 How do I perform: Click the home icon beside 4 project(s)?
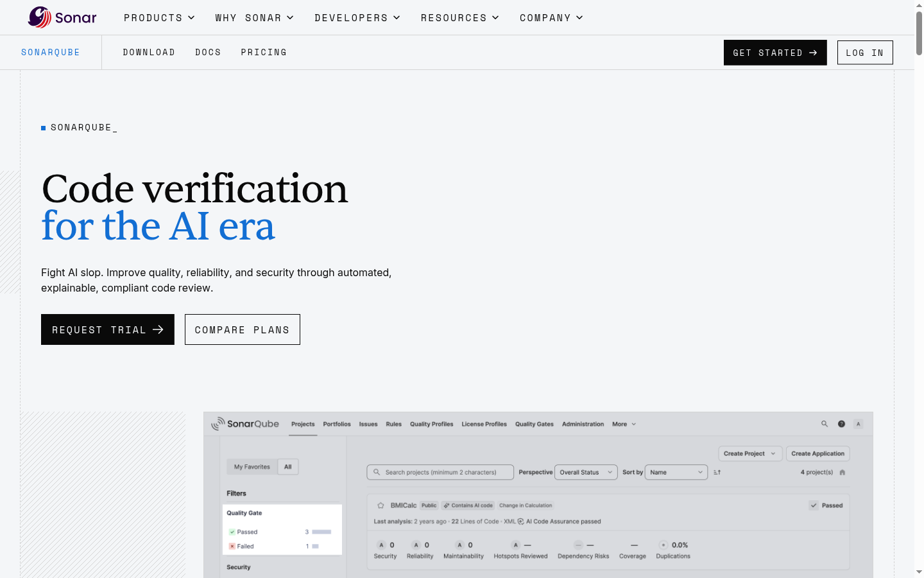point(843,472)
